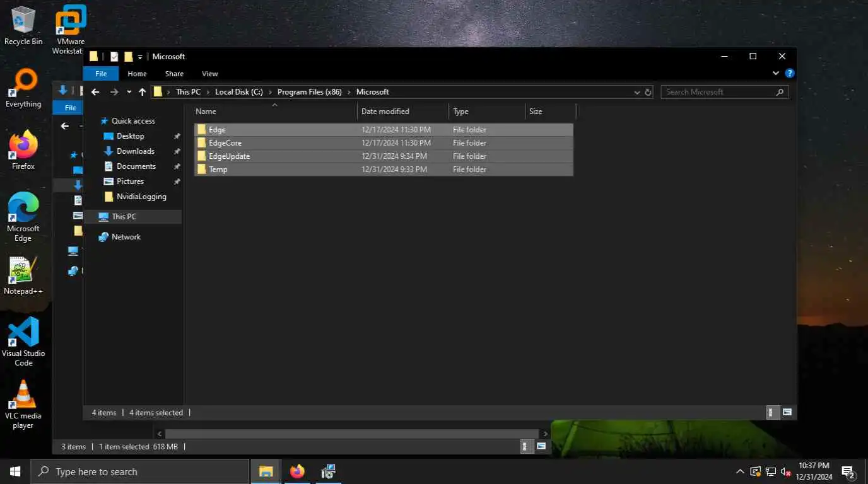The width and height of the screenshot is (868, 484).
Task: Open Downloads in navigation pane
Action: 136,151
